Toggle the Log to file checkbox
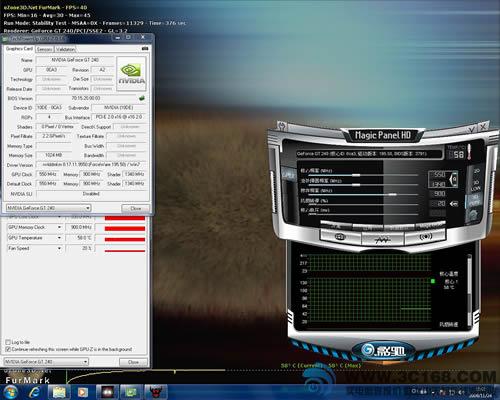Viewport: 500px width, 400px height. click(x=8, y=342)
